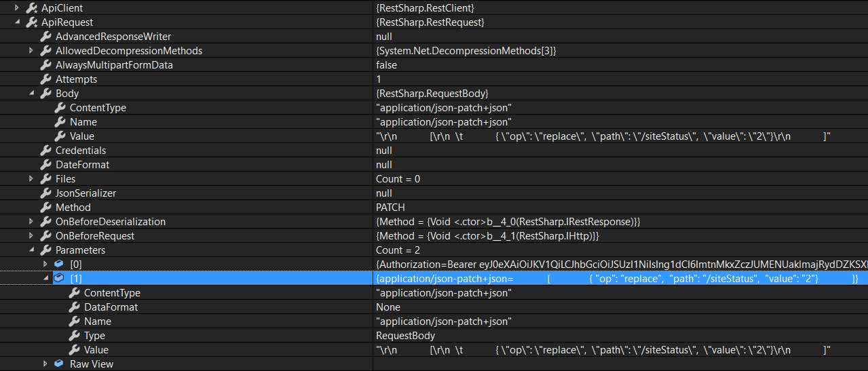Click the {System.Net.DecompressionMethods[3]} value
868x371 pixels.
pos(466,51)
